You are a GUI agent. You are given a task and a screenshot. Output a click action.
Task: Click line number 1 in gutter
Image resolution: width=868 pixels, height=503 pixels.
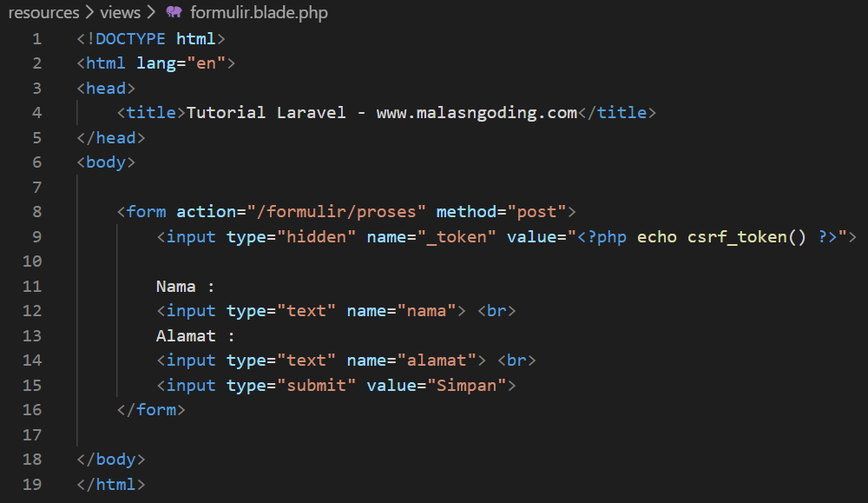click(x=36, y=39)
